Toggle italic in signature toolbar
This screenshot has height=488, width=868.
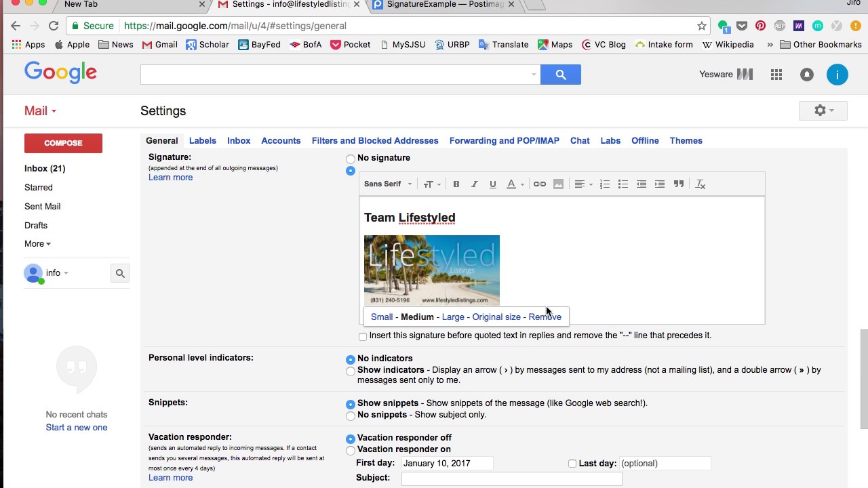475,184
